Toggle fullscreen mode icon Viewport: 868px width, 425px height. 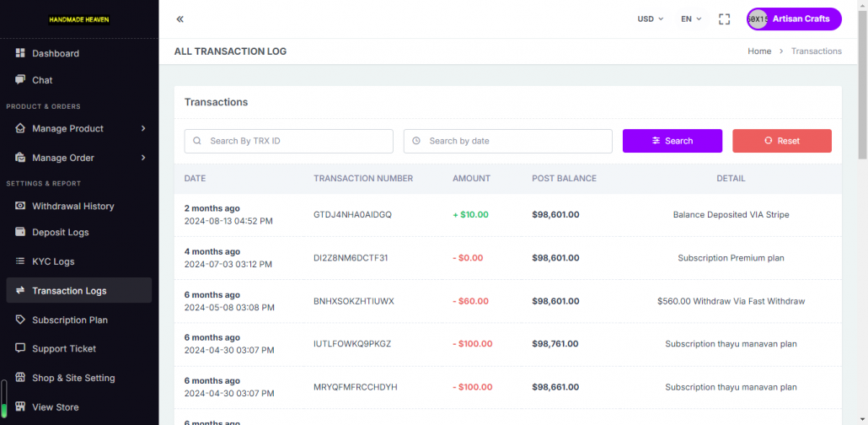(x=724, y=19)
